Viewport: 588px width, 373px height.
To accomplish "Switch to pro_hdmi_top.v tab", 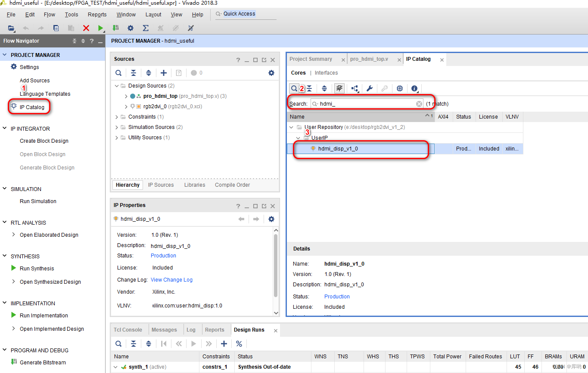I will click(x=369, y=59).
